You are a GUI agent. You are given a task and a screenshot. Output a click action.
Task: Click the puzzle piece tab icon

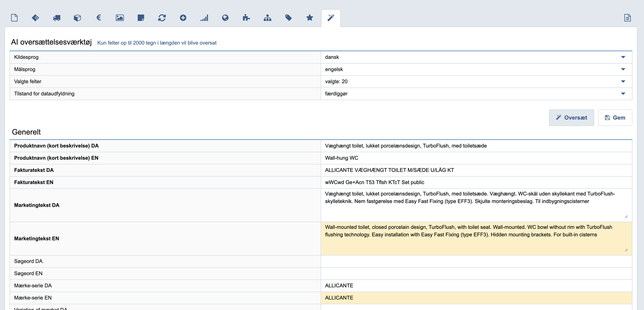pyautogui.click(x=246, y=18)
